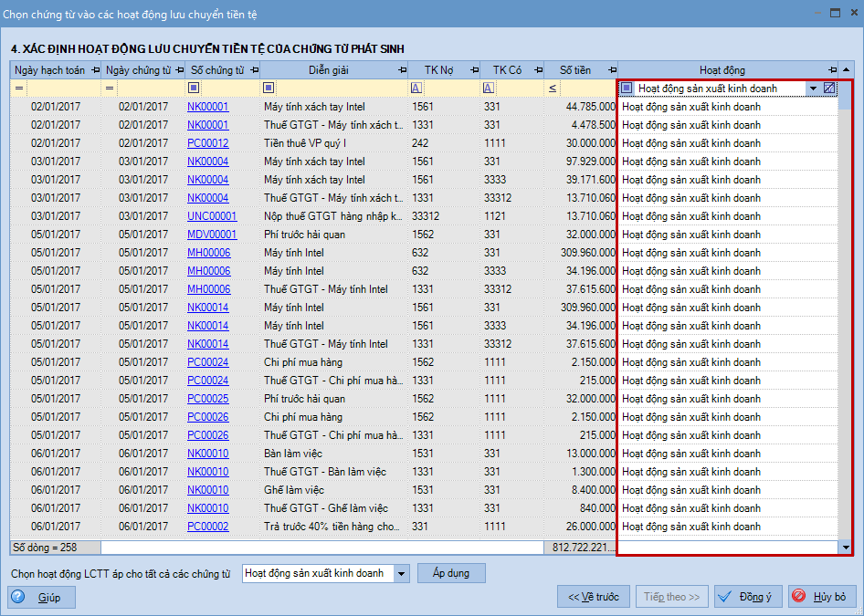This screenshot has width=864, height=616.
Task: Click scroll down arrow of the grid scrollbar
Action: pos(845,548)
